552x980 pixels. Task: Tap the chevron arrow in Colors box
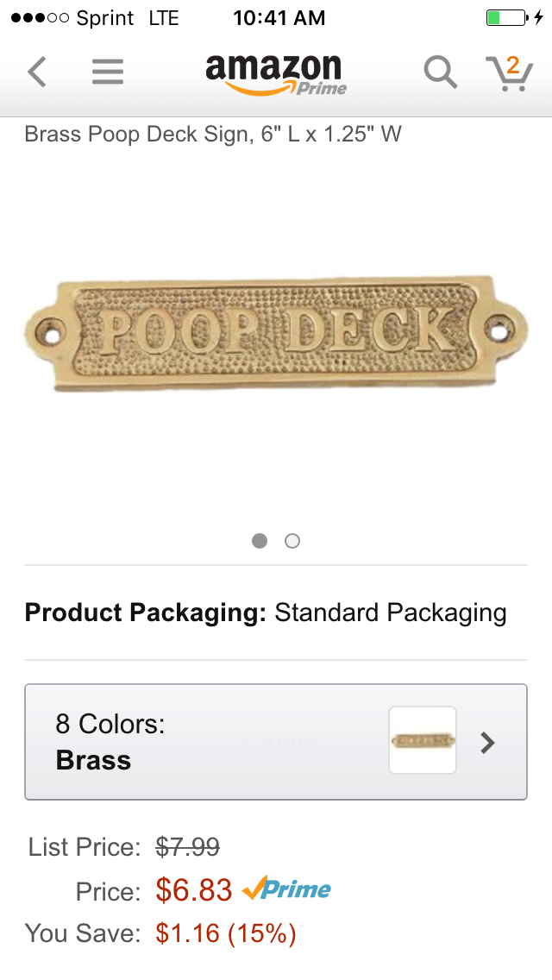click(487, 742)
